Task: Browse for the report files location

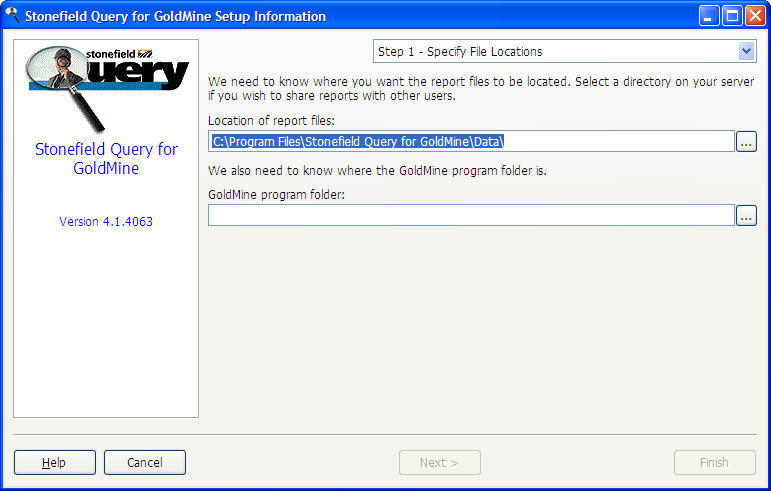Action: click(746, 142)
